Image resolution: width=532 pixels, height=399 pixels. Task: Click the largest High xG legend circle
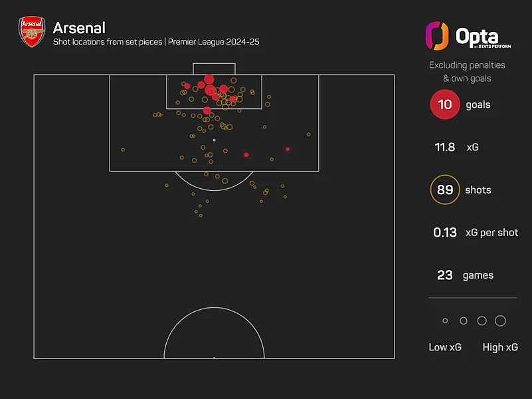click(500, 321)
